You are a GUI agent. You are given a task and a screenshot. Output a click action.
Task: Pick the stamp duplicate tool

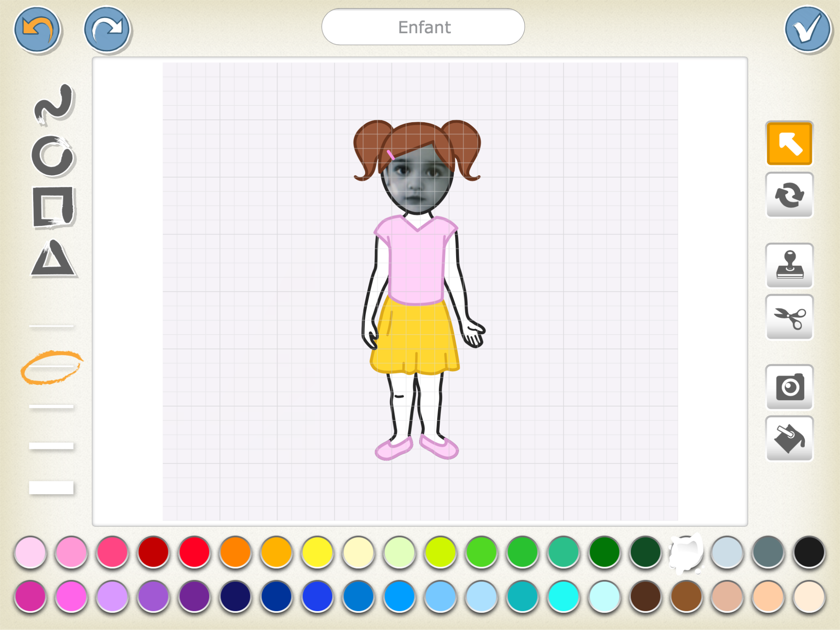point(789,265)
